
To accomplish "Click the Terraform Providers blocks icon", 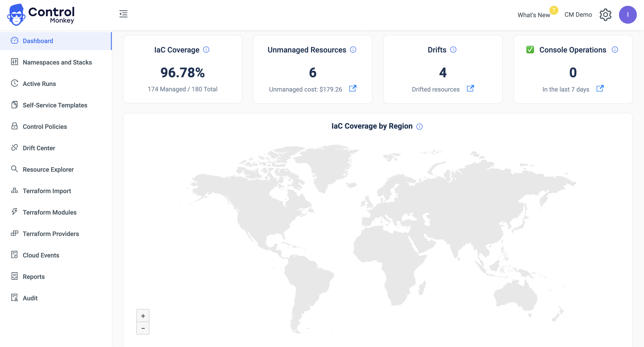I will click(x=15, y=233).
